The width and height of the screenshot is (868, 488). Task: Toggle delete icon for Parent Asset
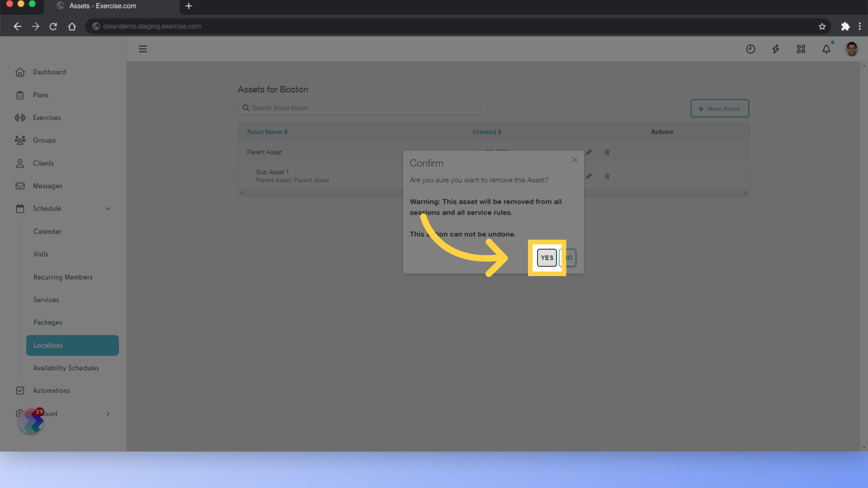[607, 152]
